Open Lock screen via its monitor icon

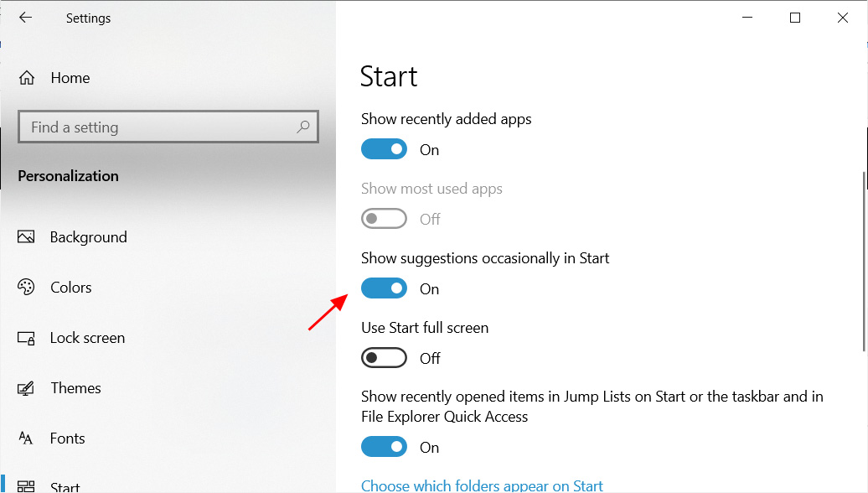(x=26, y=338)
